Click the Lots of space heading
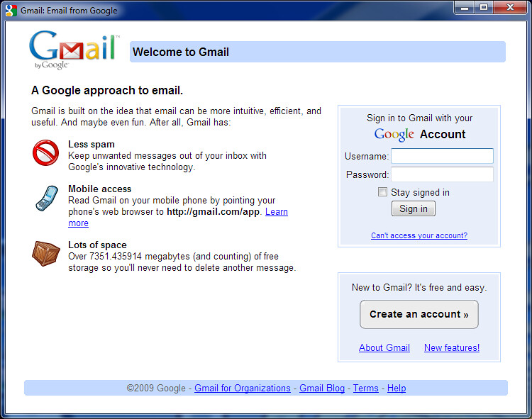The width and height of the screenshot is (532, 419). (x=97, y=245)
